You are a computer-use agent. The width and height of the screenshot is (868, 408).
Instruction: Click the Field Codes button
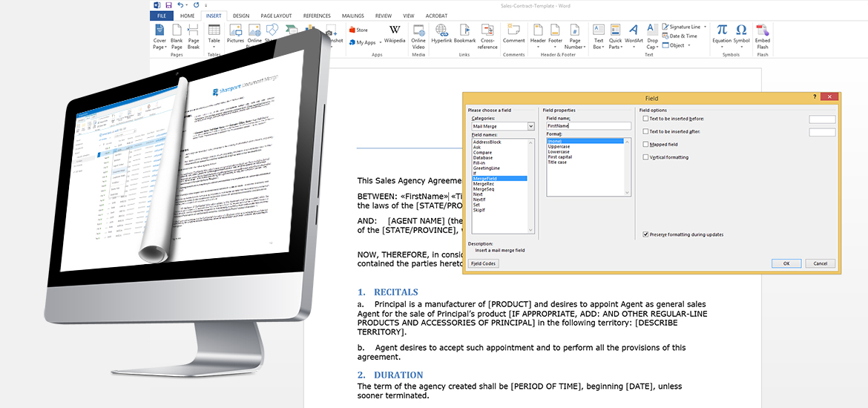click(483, 263)
